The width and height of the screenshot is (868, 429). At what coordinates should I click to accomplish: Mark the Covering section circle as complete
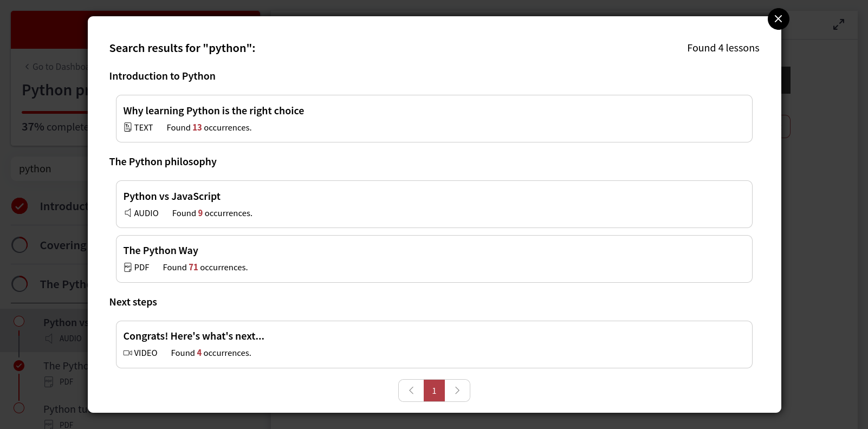coord(20,245)
